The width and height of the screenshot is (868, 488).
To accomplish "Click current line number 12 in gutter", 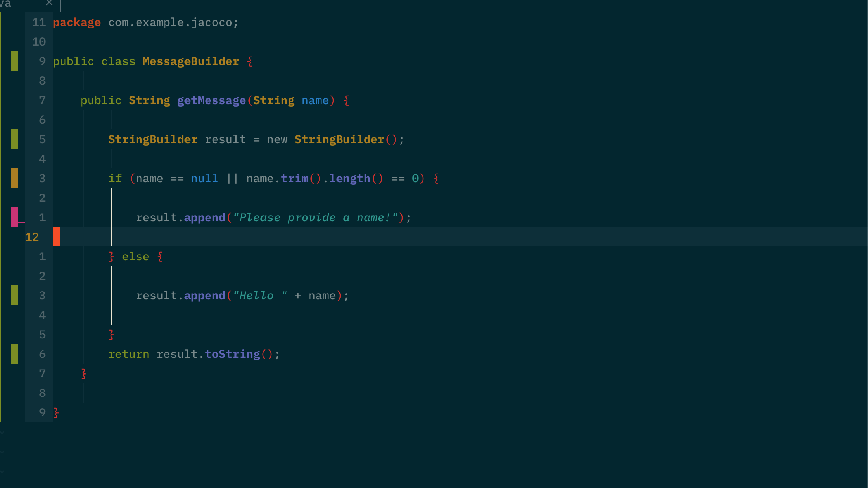I will pyautogui.click(x=32, y=237).
